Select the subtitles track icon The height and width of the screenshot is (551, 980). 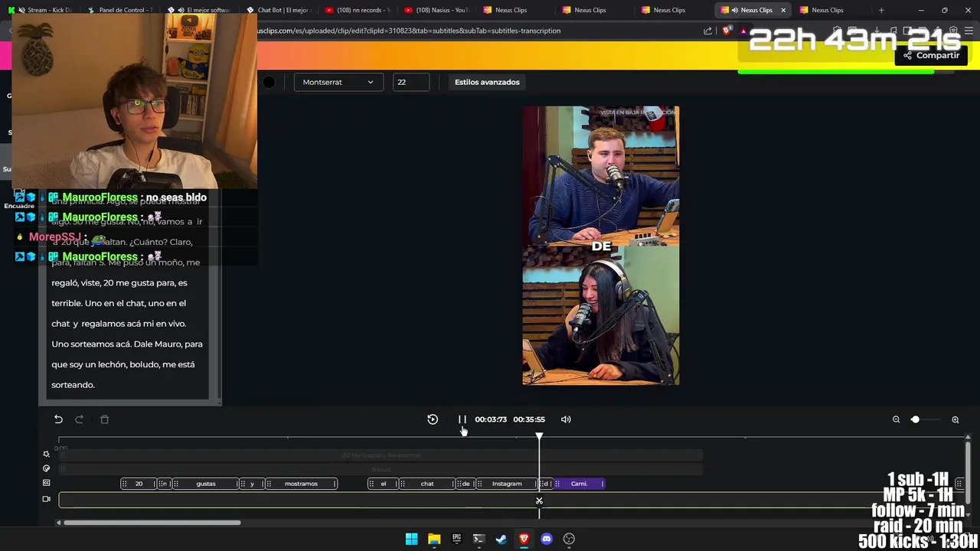(47, 483)
